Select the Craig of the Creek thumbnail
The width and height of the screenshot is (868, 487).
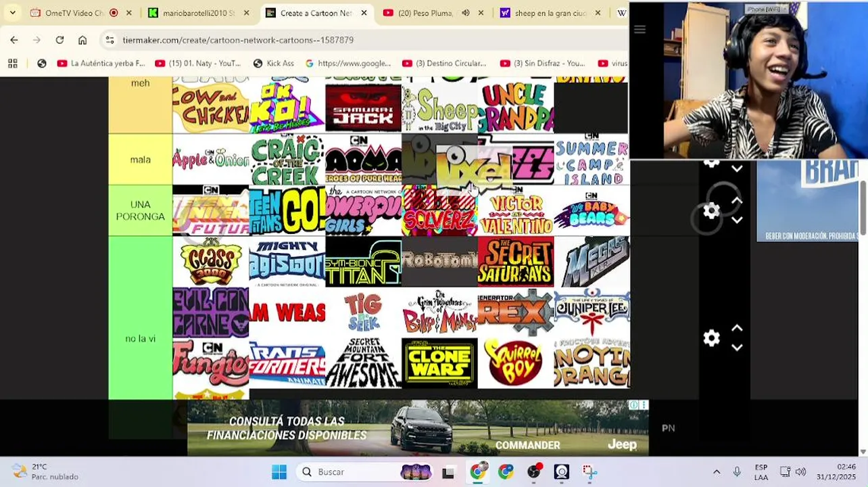point(287,160)
